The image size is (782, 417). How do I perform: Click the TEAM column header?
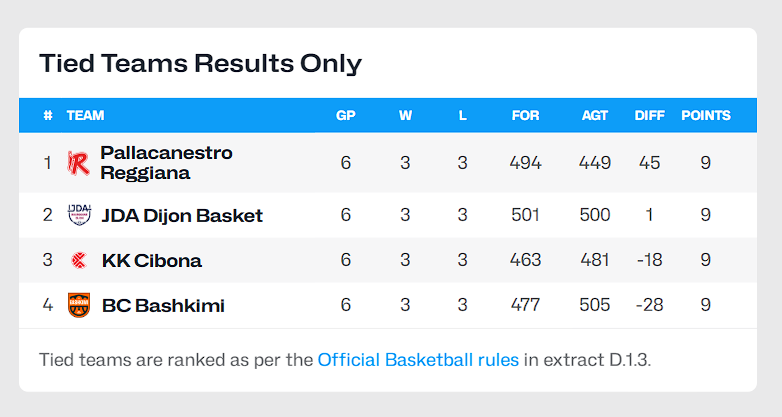click(x=85, y=115)
